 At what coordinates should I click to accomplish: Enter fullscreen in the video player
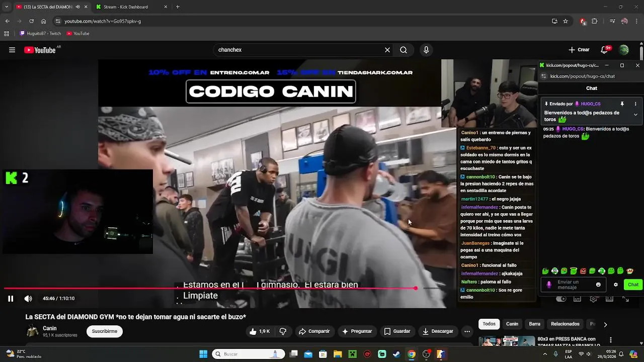coord(625,299)
